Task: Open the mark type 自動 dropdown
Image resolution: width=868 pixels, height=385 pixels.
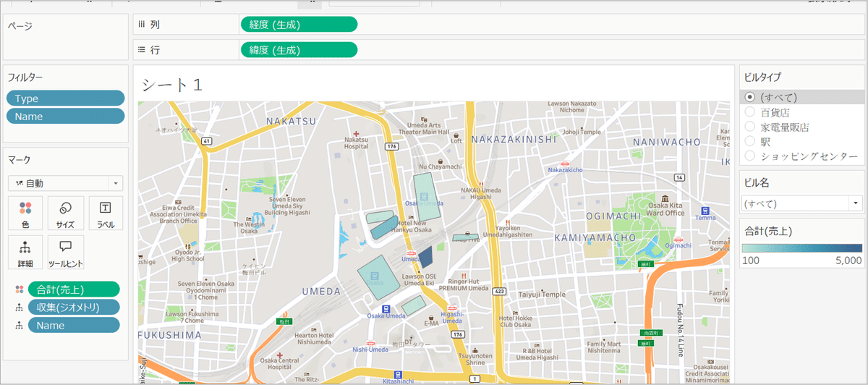Action: pyautogui.click(x=66, y=183)
